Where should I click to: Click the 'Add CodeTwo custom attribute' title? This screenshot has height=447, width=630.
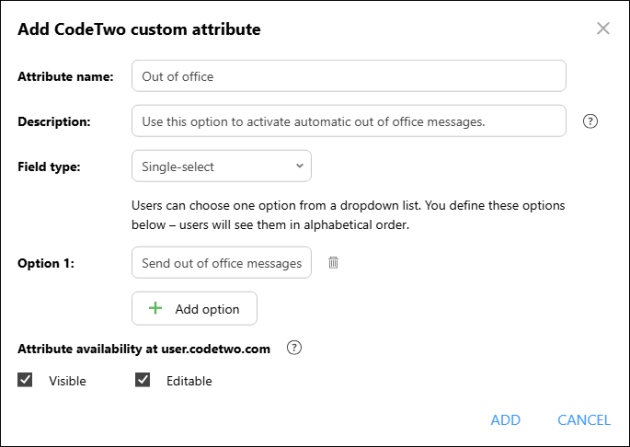(139, 29)
